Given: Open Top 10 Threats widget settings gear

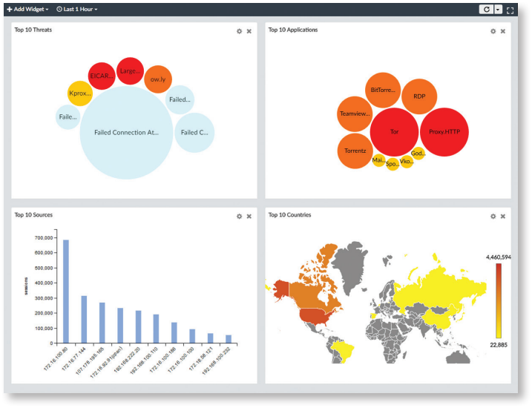Looking at the screenshot, I should coord(239,31).
